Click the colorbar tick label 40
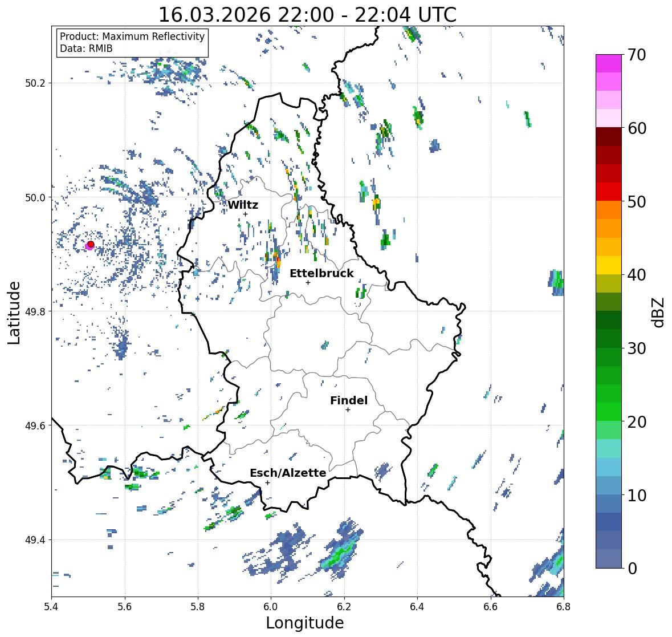This screenshot has height=637, width=672. click(637, 275)
